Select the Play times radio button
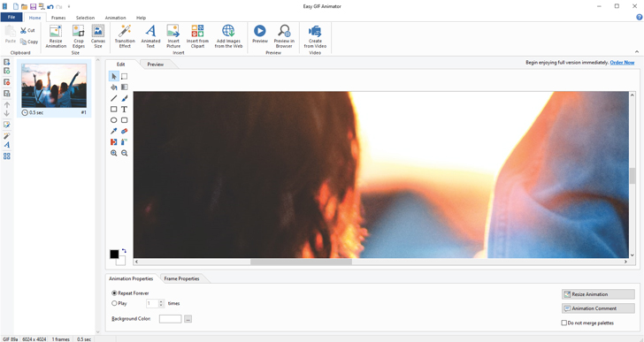The width and height of the screenshot is (644, 342). pyautogui.click(x=114, y=303)
